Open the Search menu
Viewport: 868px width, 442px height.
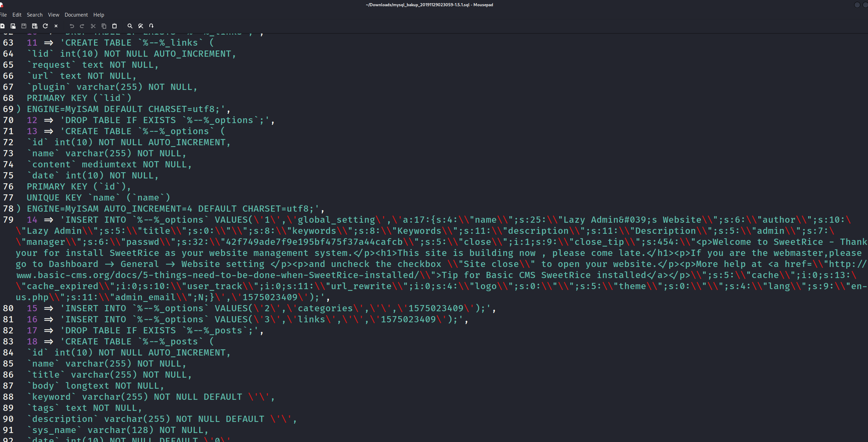[x=35, y=15]
